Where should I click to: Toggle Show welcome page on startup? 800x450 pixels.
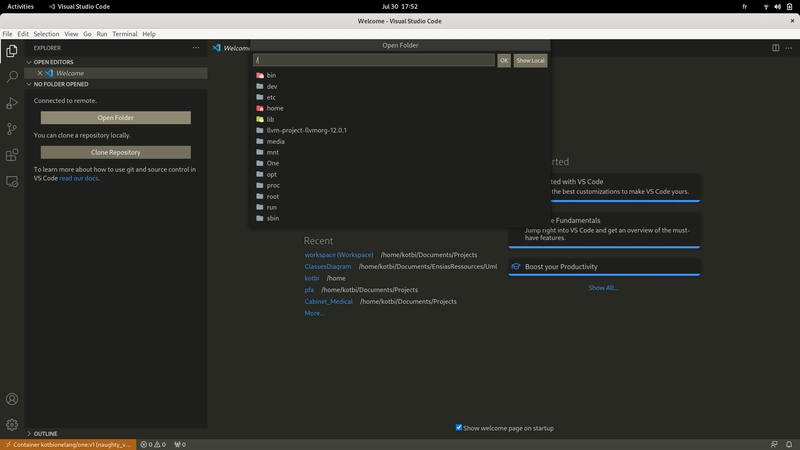tap(459, 427)
